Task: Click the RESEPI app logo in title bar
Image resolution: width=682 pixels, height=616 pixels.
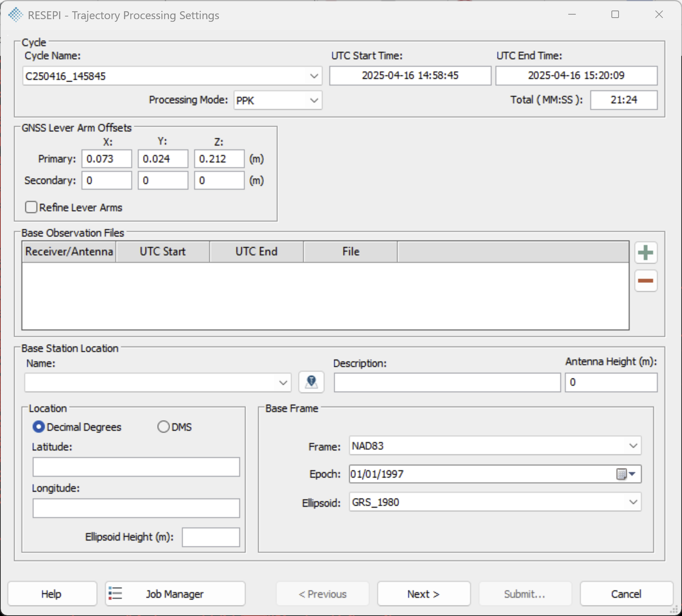Action: point(15,15)
